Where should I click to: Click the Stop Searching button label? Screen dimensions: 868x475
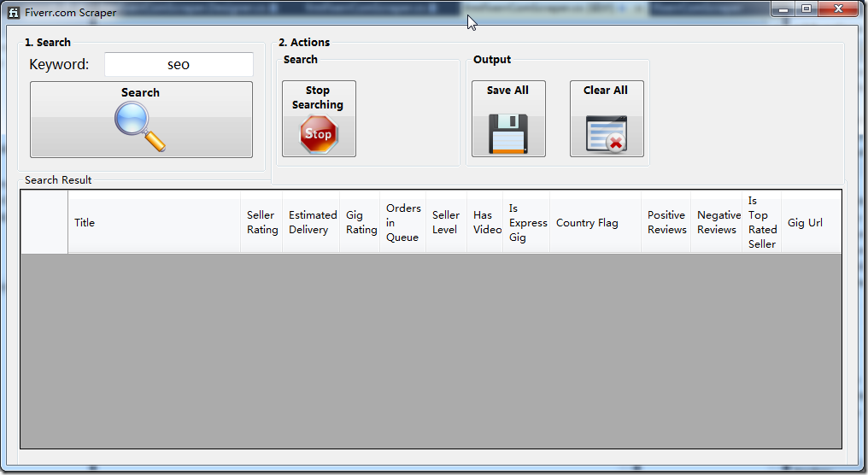coord(318,97)
